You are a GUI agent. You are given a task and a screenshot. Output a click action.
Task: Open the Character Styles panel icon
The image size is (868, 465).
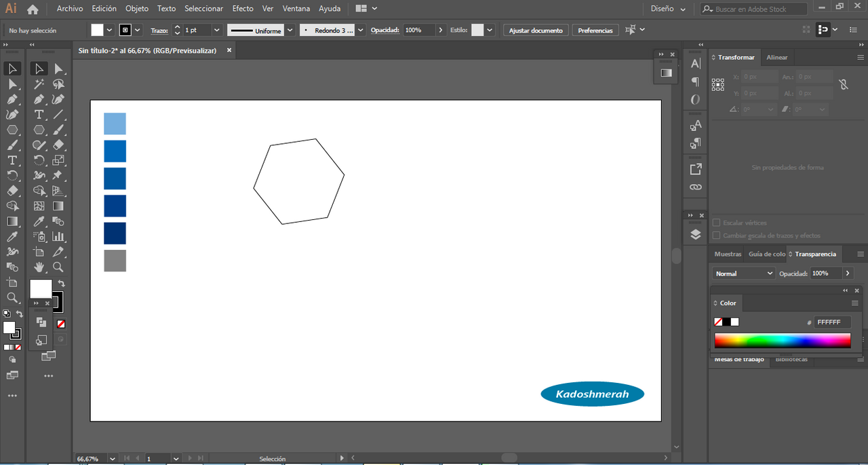pos(695,126)
